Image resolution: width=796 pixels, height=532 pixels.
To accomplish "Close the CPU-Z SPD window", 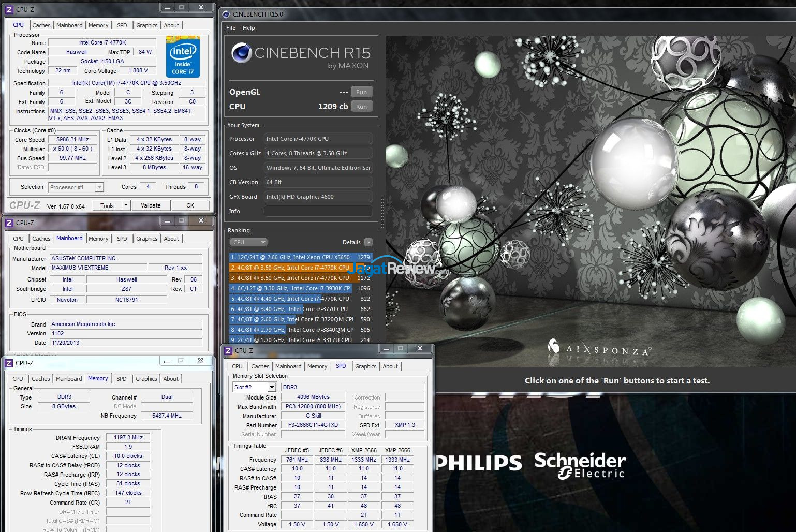I will click(420, 349).
